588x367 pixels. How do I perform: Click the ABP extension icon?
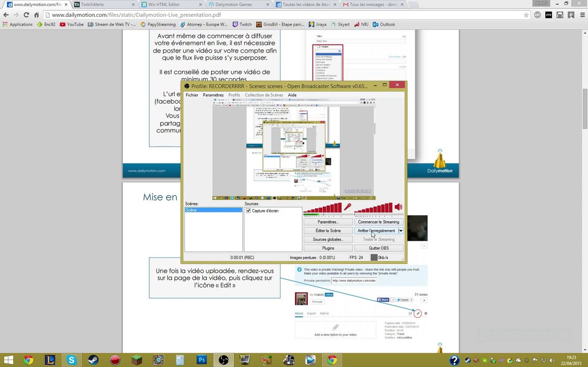[538, 15]
